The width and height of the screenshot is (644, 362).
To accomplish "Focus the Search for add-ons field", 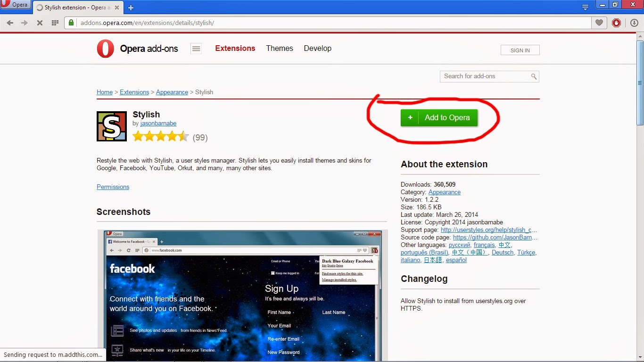I will coord(489,76).
